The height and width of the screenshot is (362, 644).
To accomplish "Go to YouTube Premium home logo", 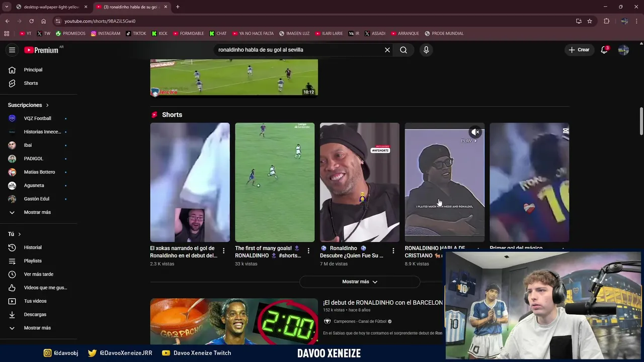I will click(41, 50).
